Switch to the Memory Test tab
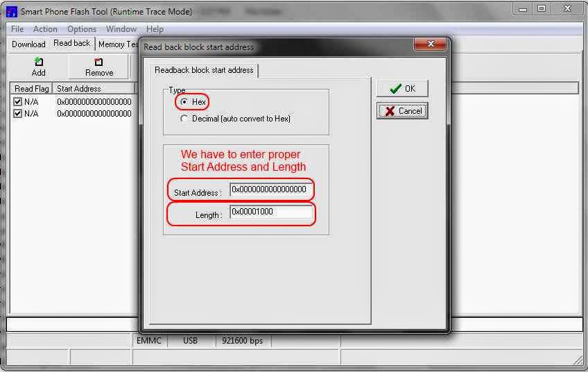 tap(118, 44)
